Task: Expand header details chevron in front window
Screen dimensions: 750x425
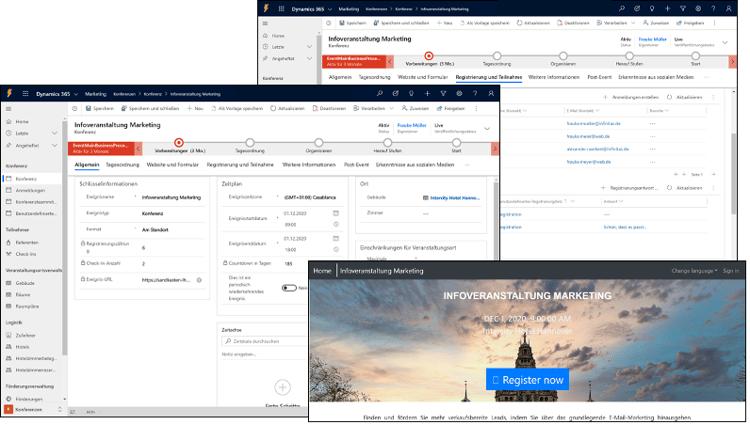Action: [487, 129]
